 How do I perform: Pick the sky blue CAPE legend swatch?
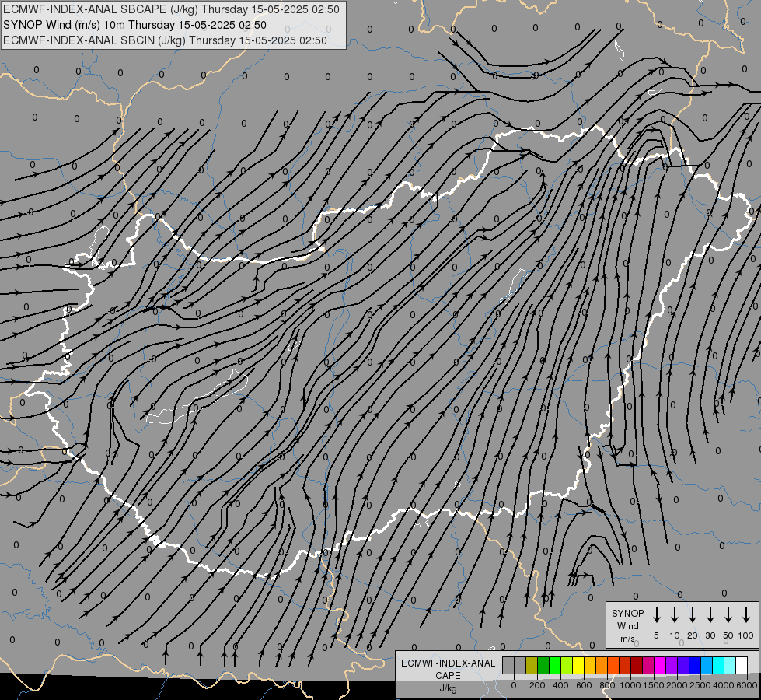coord(706,665)
